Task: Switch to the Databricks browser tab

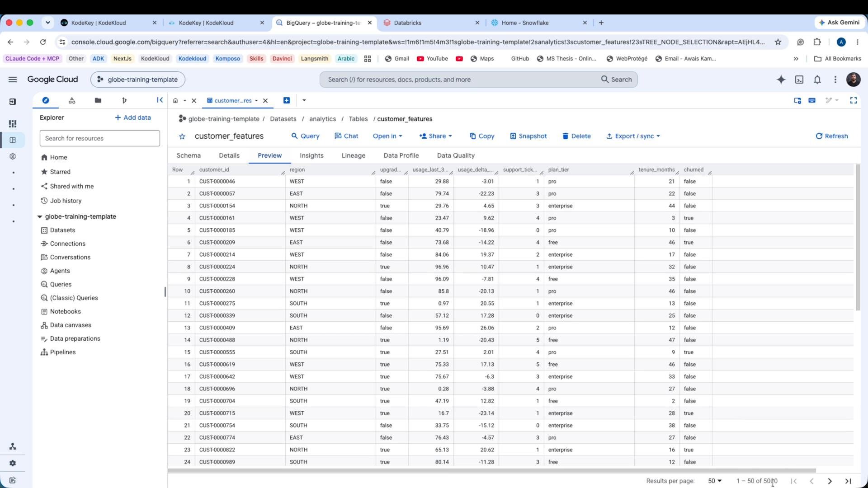Action: coord(431,23)
